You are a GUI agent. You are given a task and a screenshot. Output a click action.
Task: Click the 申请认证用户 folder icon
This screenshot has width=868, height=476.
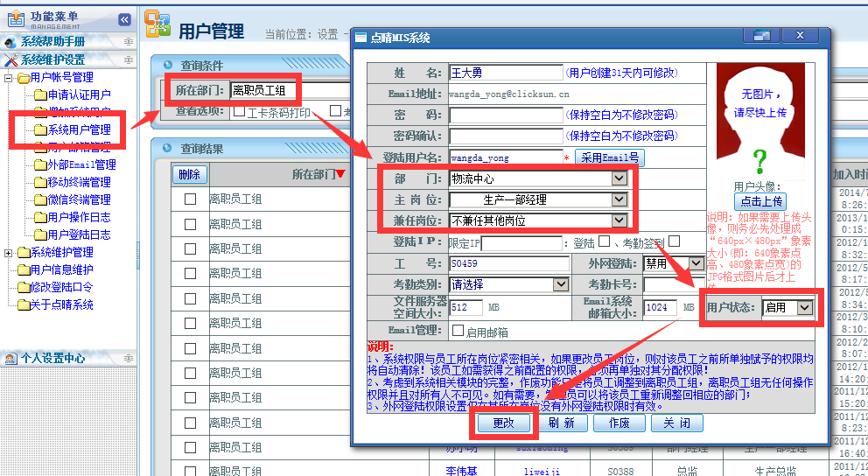pos(40,95)
